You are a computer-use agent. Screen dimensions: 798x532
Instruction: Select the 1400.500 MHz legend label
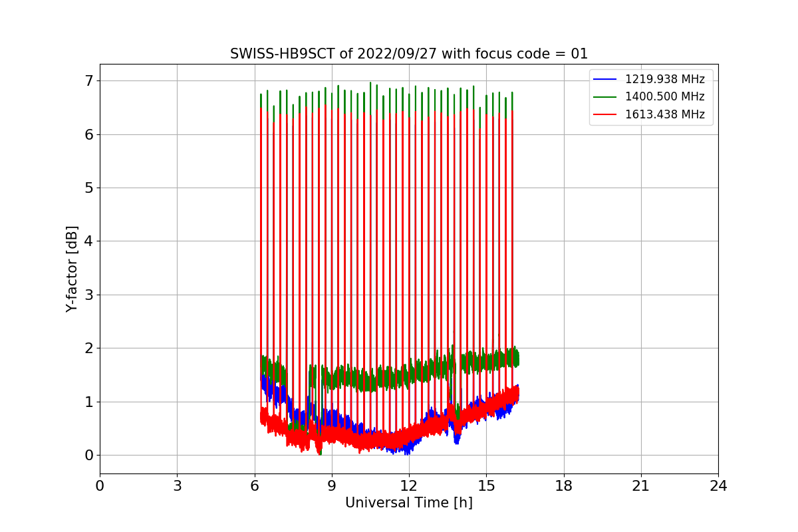click(x=664, y=97)
